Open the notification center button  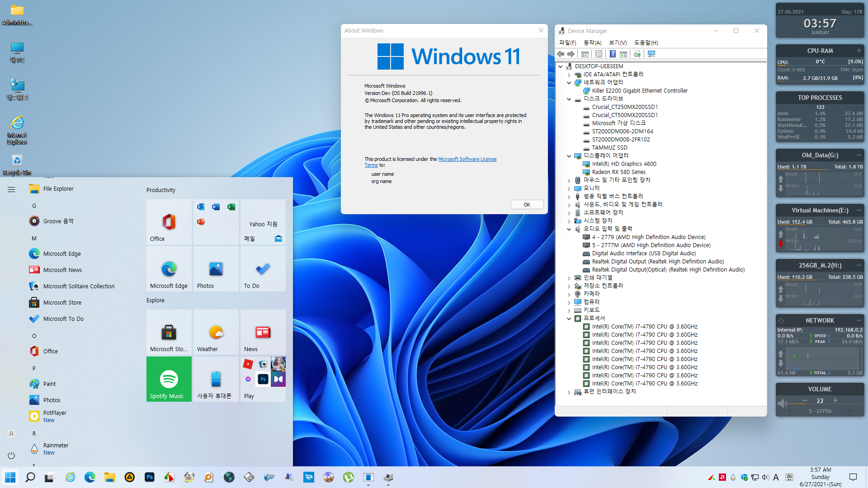point(853,477)
